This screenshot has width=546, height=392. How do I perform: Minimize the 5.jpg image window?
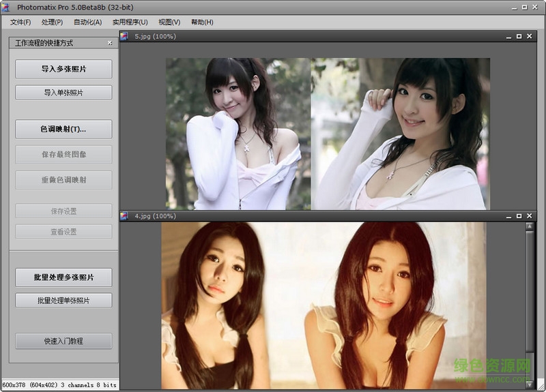coord(507,37)
